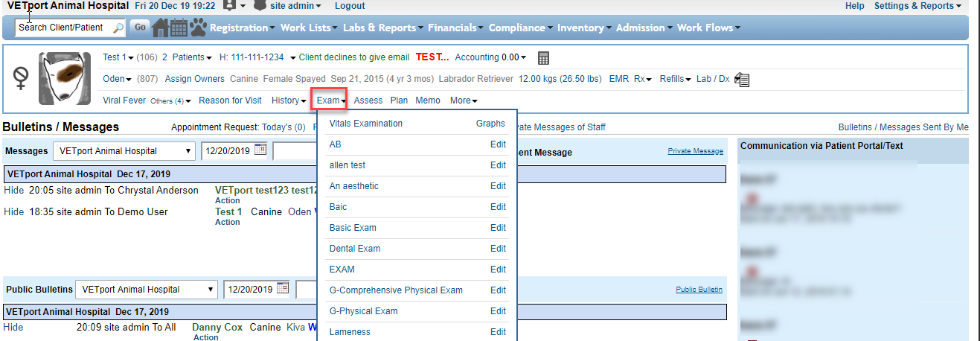Open the Memo link
This screenshot has width=980, height=341.
[428, 101]
